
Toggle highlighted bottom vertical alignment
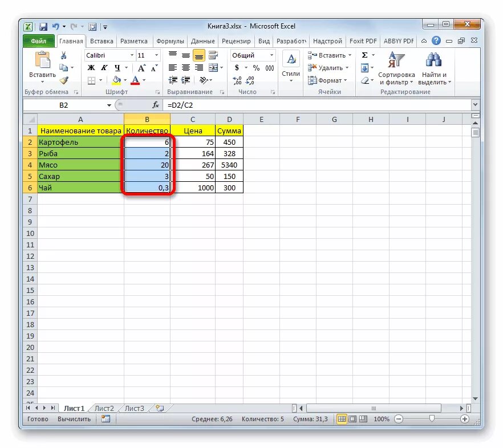point(199,55)
